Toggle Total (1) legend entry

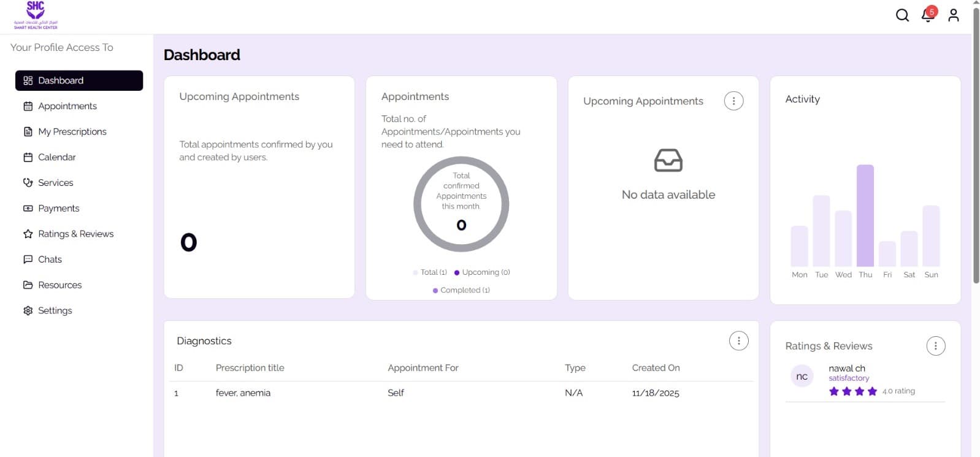click(x=430, y=272)
